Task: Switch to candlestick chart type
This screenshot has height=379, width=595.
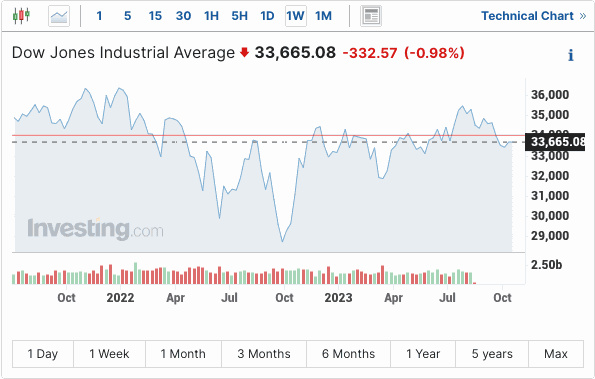Action: pyautogui.click(x=21, y=16)
